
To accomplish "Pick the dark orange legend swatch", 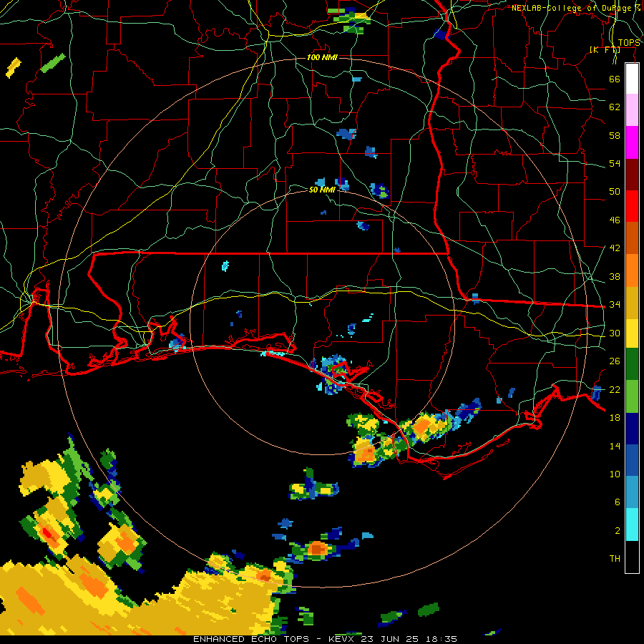I will click(x=632, y=238).
